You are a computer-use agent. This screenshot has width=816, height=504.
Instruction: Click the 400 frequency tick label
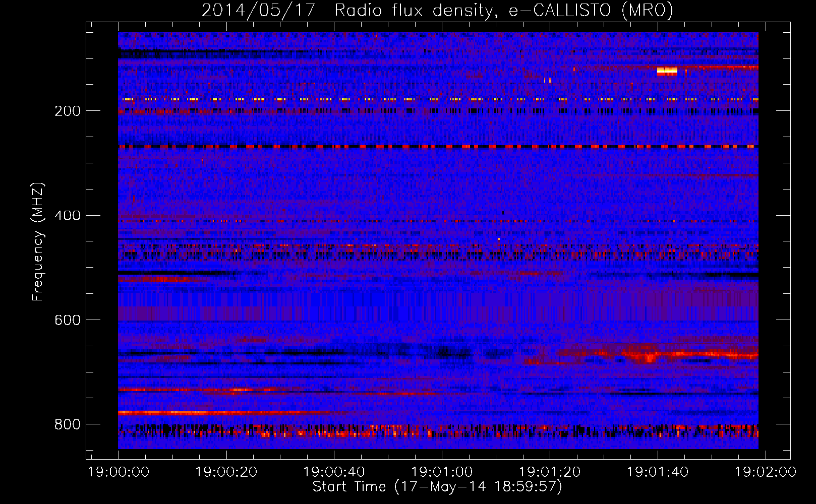pyautogui.click(x=68, y=216)
